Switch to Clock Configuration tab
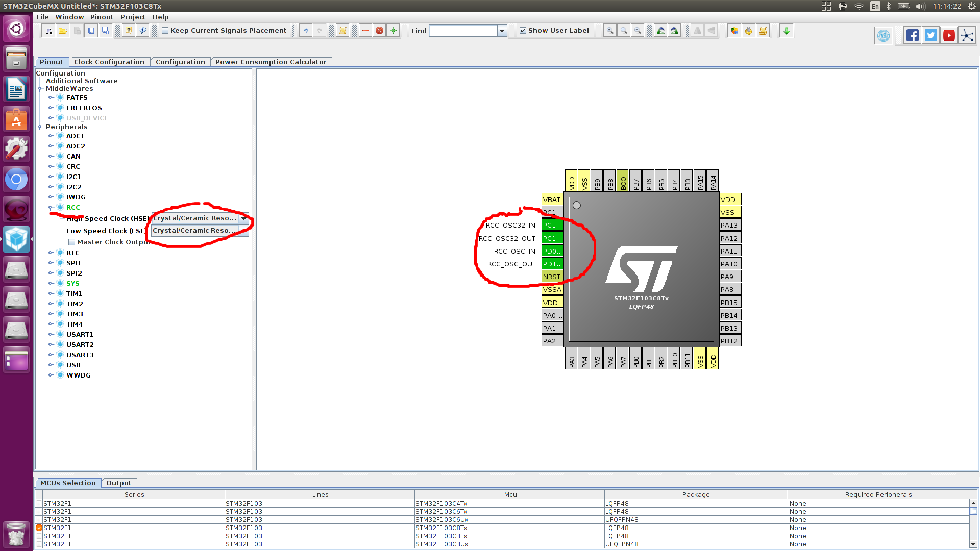Screen dimensions: 980x551 click(x=109, y=62)
